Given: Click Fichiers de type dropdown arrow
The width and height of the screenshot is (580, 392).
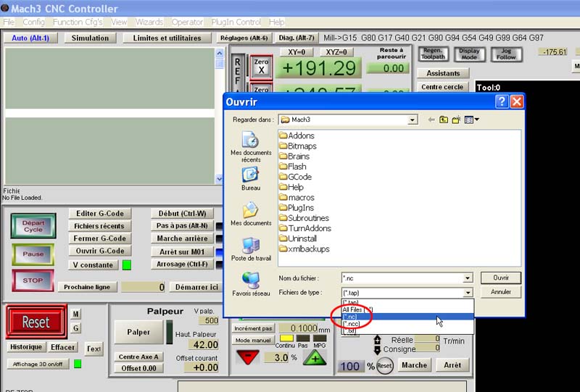Looking at the screenshot, I should 468,293.
